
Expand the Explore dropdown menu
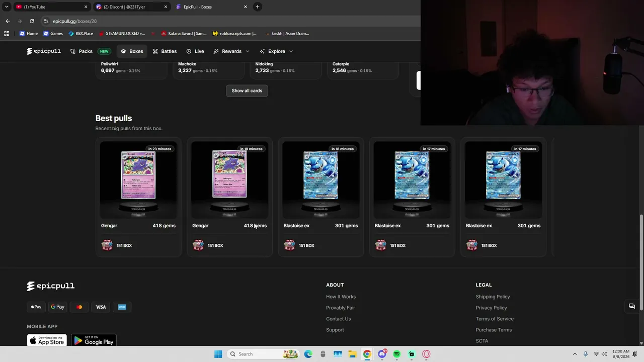click(x=276, y=51)
